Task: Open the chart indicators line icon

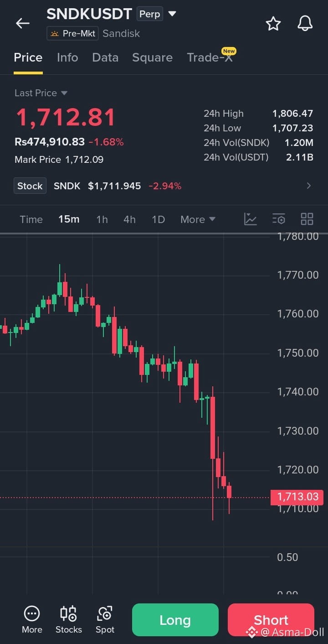Action: pos(251,219)
